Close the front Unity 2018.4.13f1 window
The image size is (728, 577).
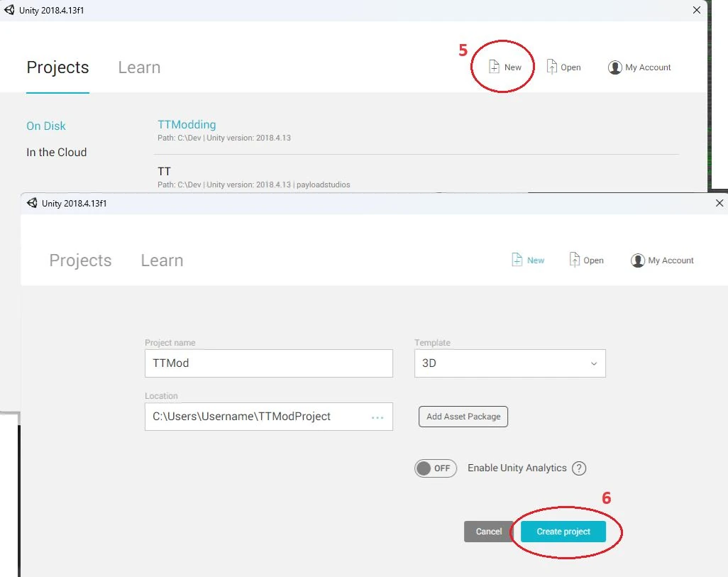[719, 203]
